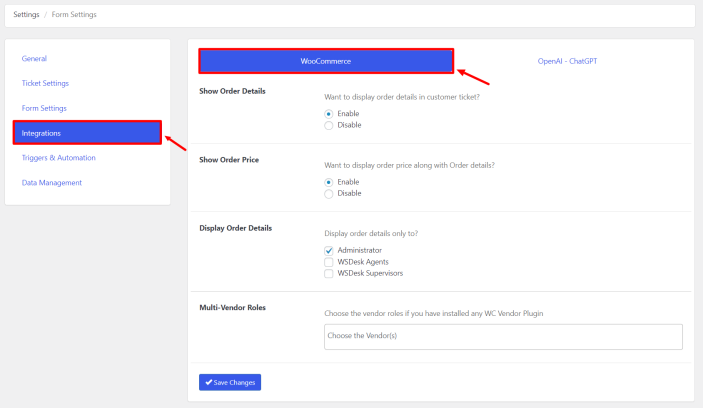
Task: Check the WSDesk Agents checkbox
Action: click(329, 262)
